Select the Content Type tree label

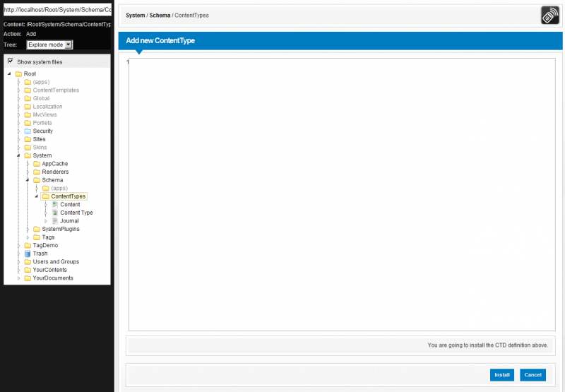(76, 213)
